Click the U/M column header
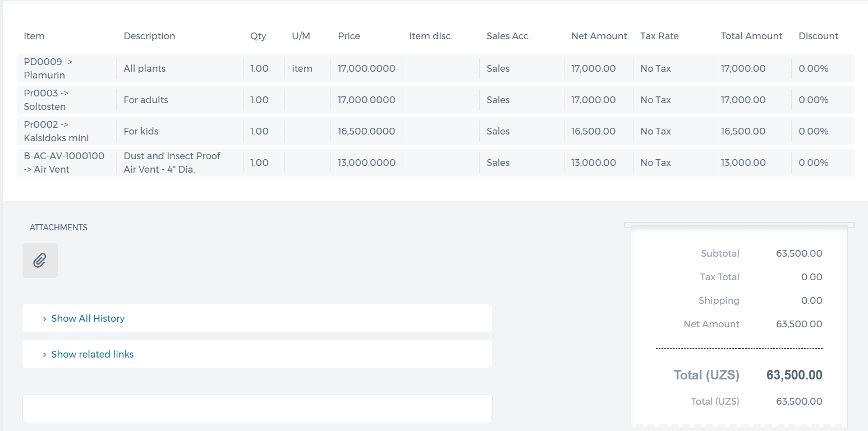The height and width of the screenshot is (431, 868). [301, 36]
